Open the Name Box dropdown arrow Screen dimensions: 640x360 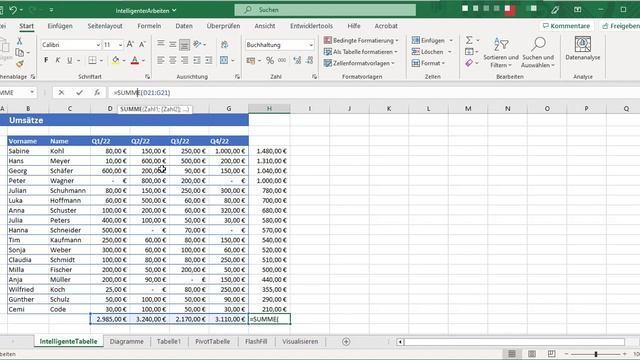coord(32,93)
